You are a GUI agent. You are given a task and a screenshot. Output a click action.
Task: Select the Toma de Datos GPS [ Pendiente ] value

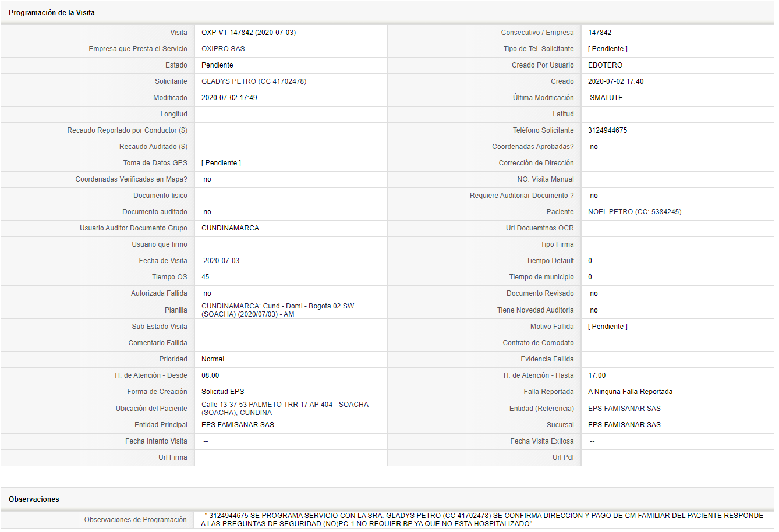221,163
